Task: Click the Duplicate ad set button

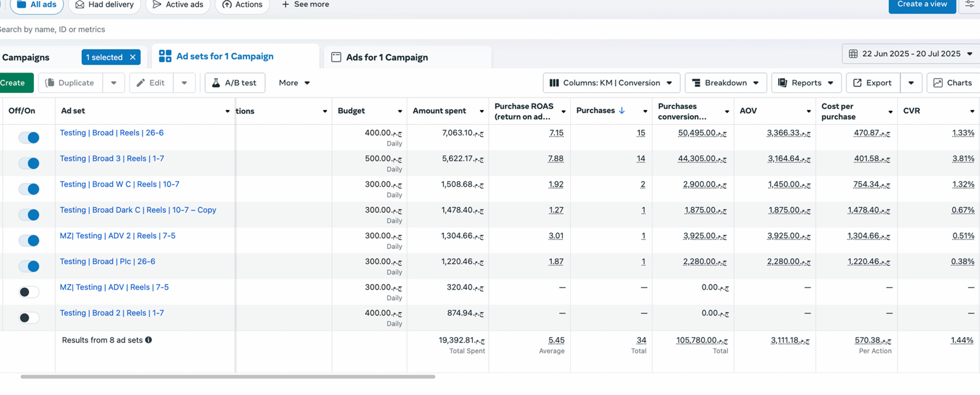Action: [70, 83]
